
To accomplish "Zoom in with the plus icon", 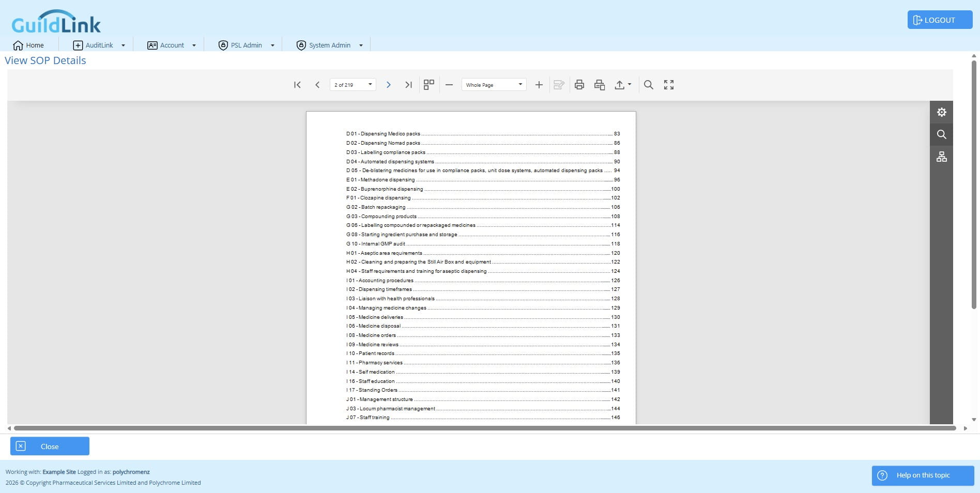I will point(539,85).
